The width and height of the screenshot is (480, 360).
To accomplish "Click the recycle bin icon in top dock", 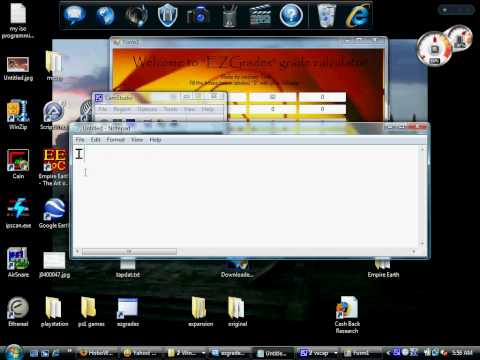I will (326, 15).
